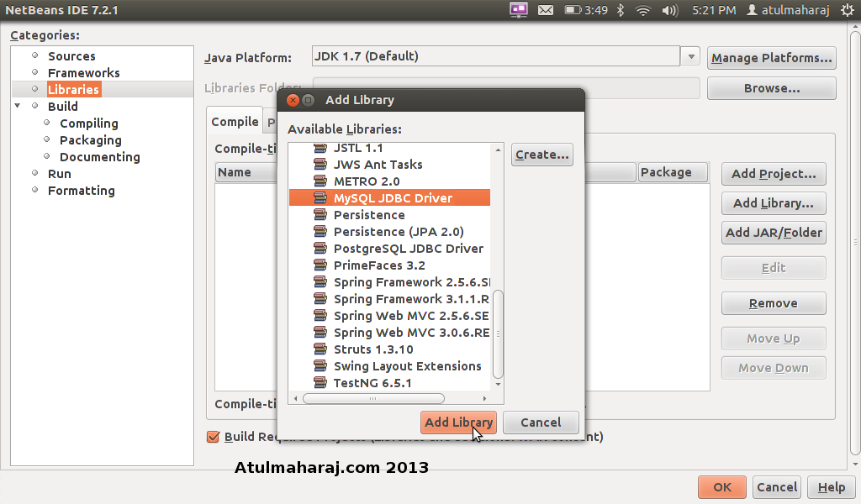The height and width of the screenshot is (504, 861).
Task: Click the icon next to PrimeFaces 3.2
Action: [320, 265]
